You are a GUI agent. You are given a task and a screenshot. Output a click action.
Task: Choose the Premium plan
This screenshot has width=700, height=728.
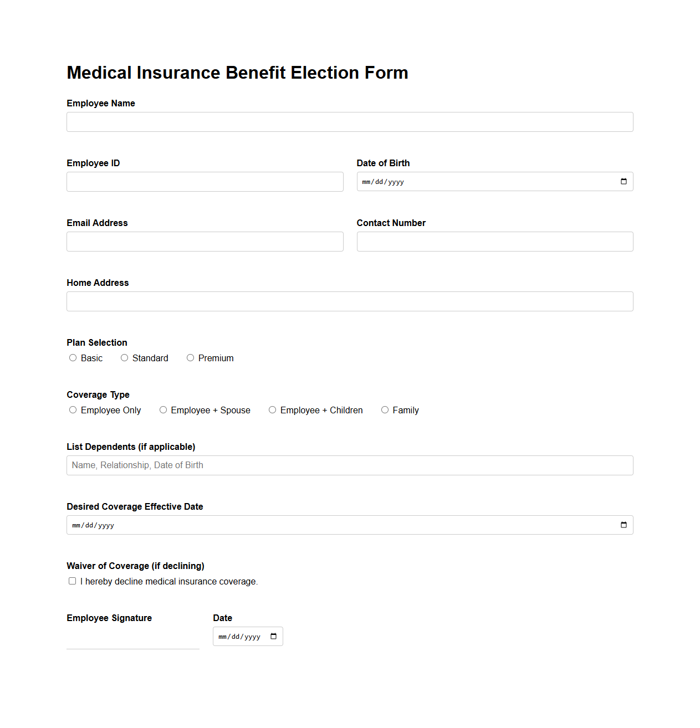[x=190, y=357]
